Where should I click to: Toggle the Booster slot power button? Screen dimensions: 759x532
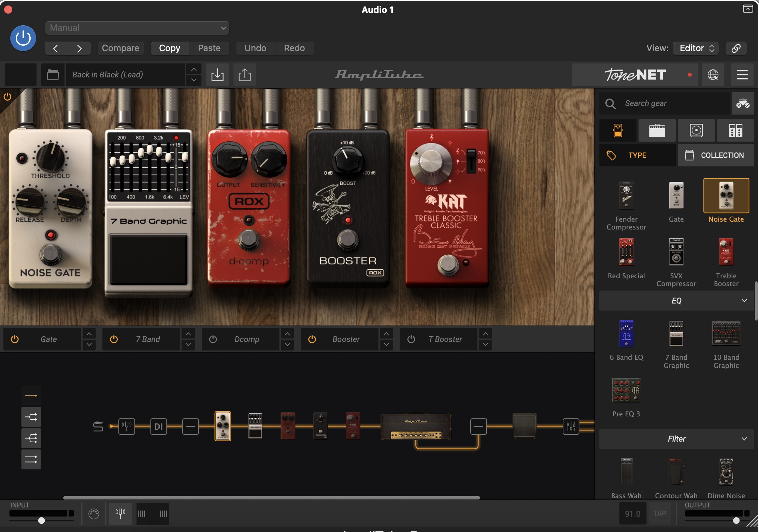click(x=312, y=339)
